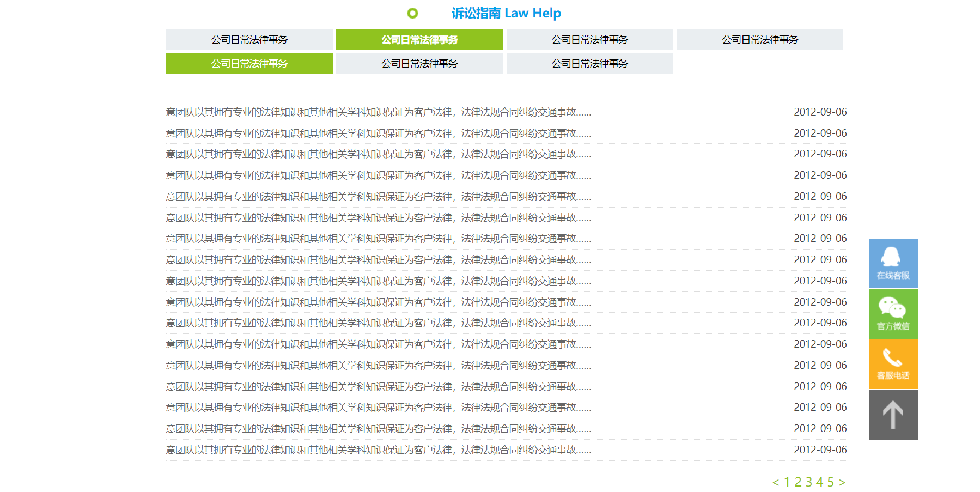
Task: Select the last tab in the first row
Action: pyautogui.click(x=760, y=40)
